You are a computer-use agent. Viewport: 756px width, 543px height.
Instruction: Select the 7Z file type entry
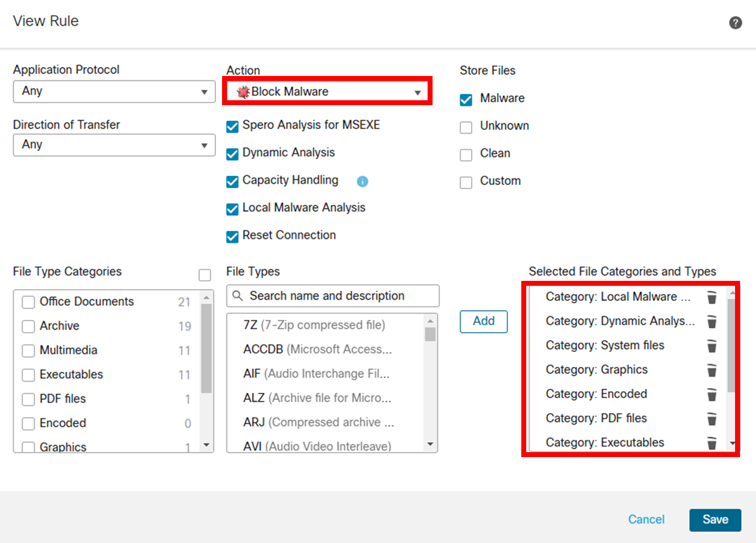[314, 325]
